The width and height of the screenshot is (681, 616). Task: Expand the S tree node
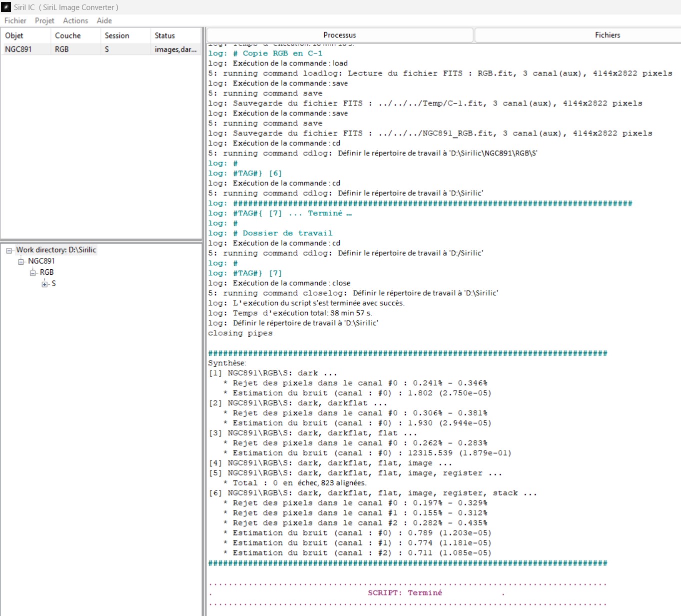coord(45,284)
